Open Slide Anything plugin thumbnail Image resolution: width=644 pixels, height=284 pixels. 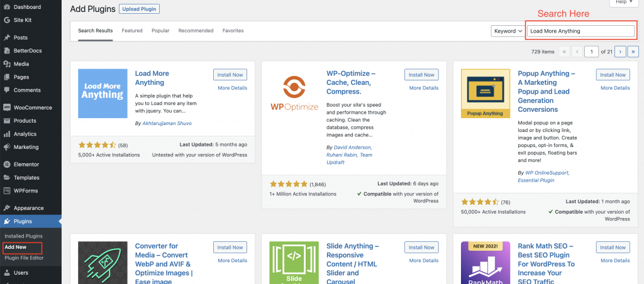pos(294,263)
